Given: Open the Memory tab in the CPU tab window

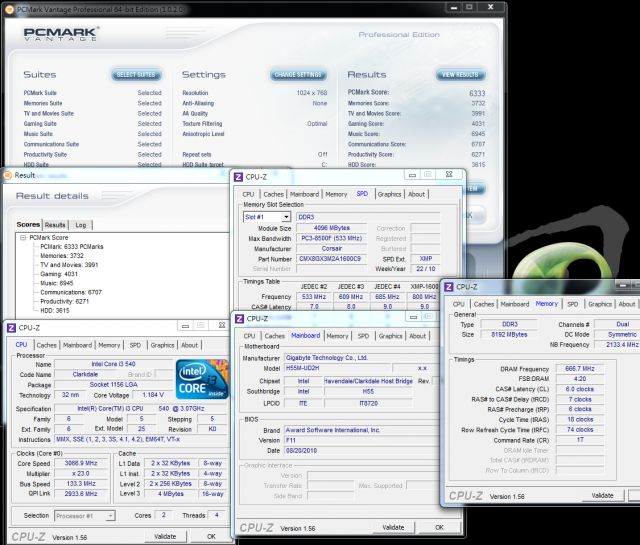Looking at the screenshot, I should tap(109, 345).
